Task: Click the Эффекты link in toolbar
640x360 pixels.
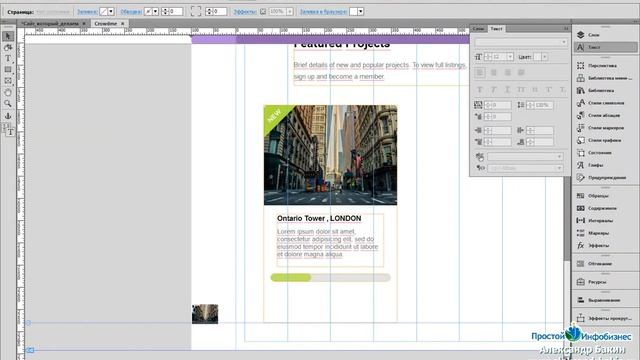Action: [x=245, y=12]
